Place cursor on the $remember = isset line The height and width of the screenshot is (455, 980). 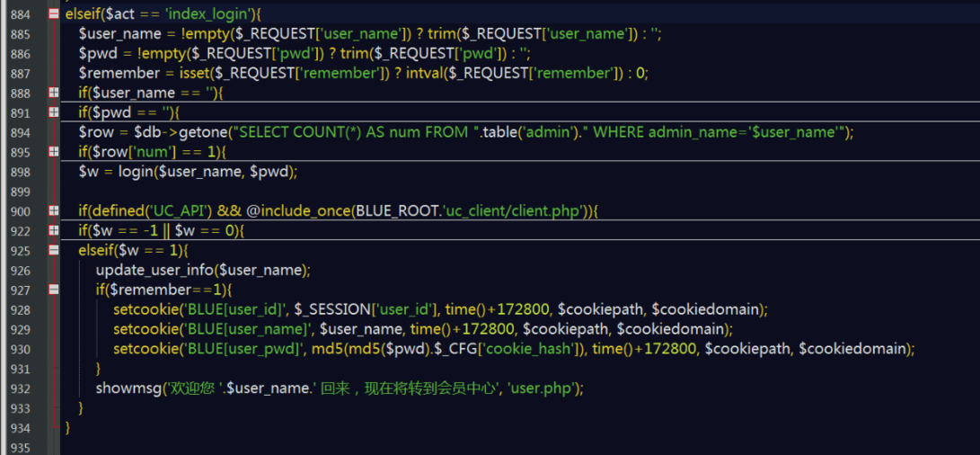[363, 73]
